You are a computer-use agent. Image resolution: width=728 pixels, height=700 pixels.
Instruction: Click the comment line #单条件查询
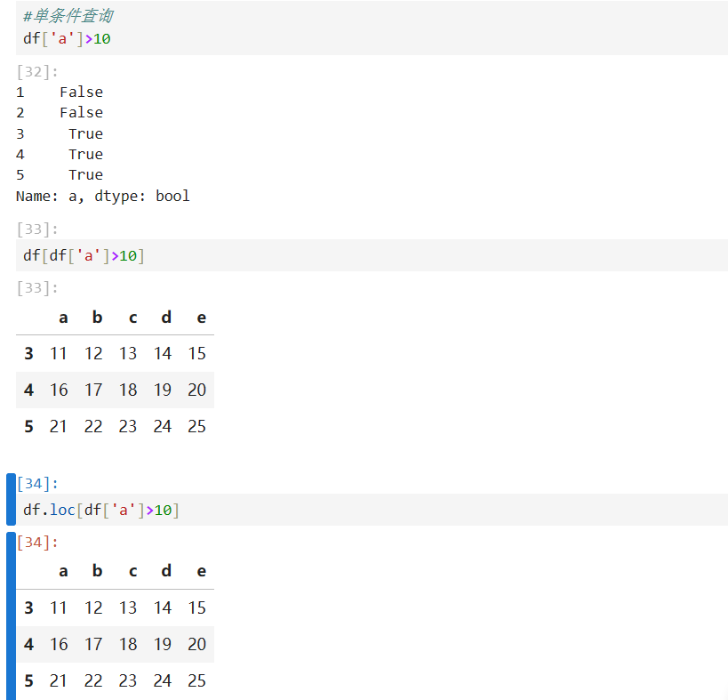[68, 16]
